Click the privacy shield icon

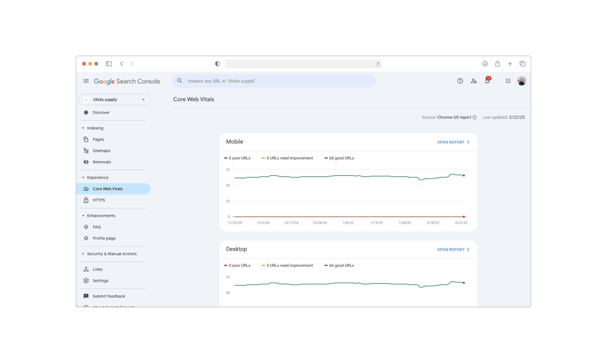pos(217,64)
